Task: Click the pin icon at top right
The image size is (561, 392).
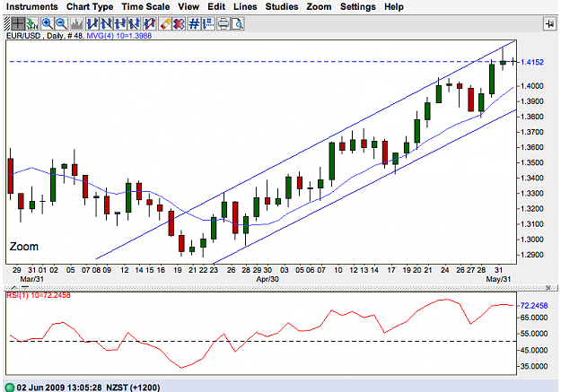Action: click(x=549, y=24)
